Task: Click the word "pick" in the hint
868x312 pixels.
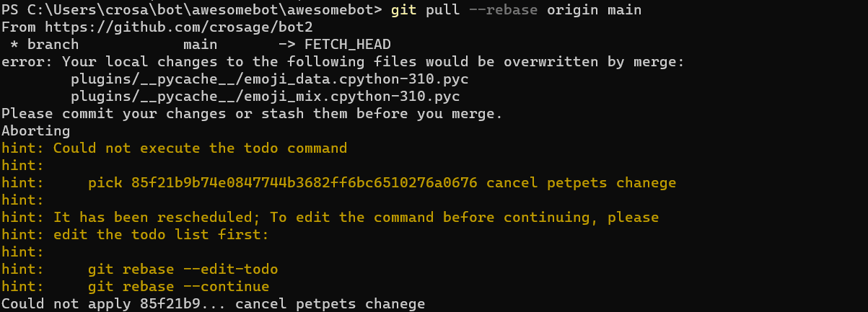Action: [x=105, y=183]
